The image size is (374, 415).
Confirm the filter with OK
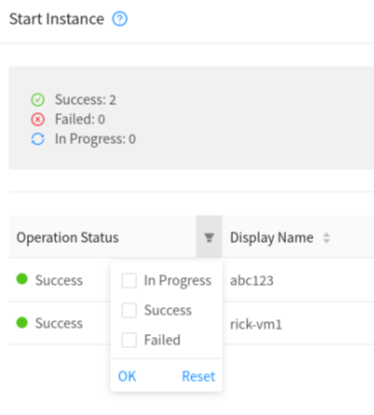[x=127, y=376]
